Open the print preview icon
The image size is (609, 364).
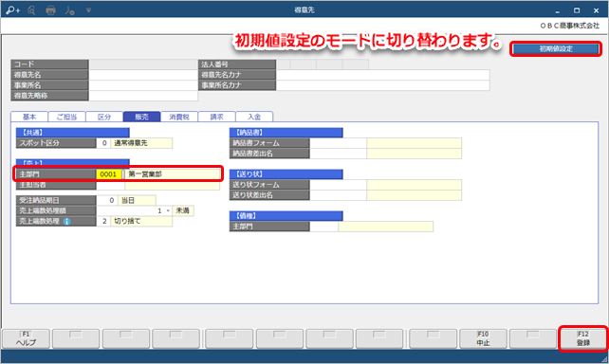point(32,10)
